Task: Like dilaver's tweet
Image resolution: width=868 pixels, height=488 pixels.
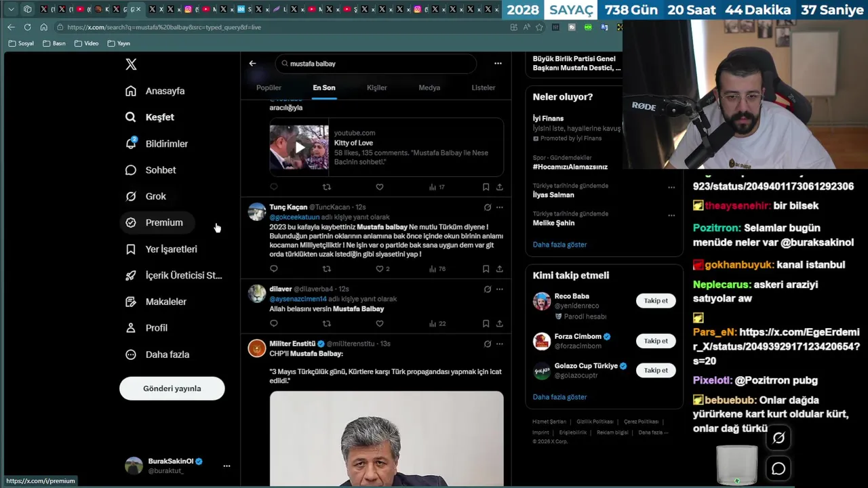Action: 380,324
